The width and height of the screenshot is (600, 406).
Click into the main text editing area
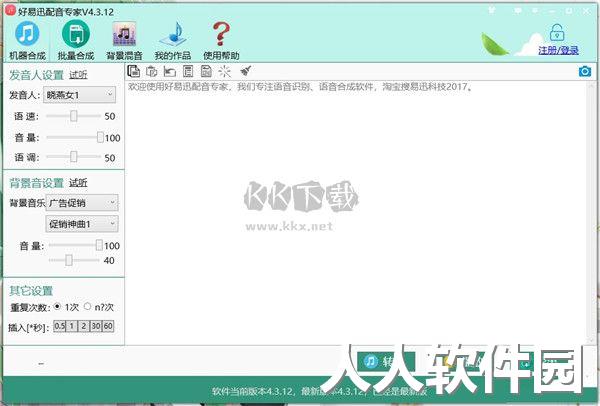(356, 214)
